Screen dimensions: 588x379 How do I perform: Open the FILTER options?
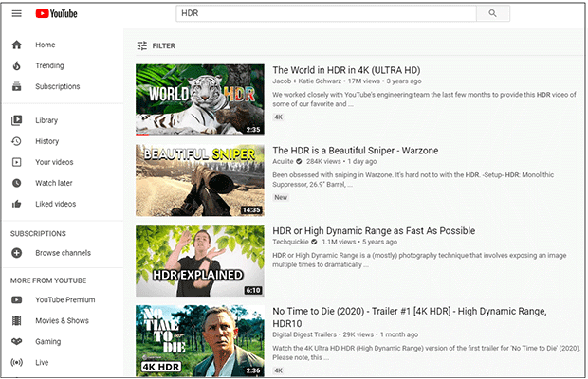156,46
